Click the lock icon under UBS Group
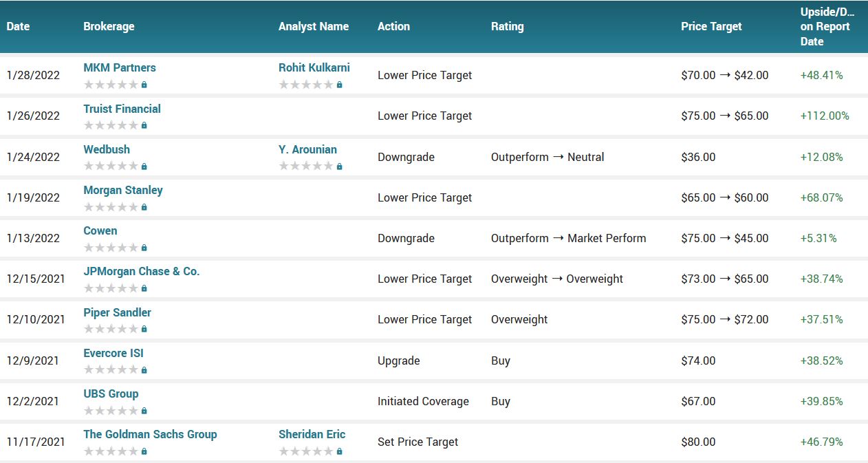This screenshot has height=463, width=868. tap(144, 411)
